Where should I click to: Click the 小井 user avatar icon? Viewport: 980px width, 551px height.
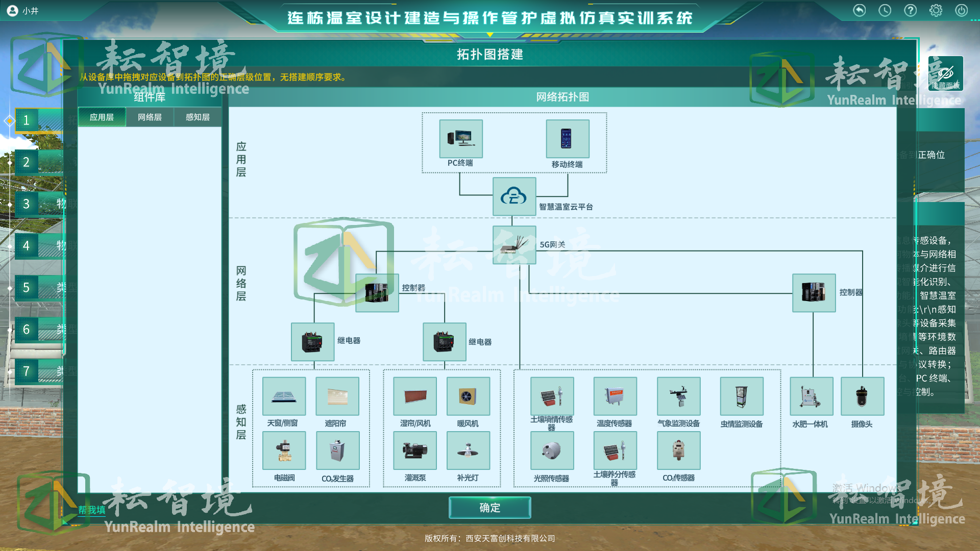click(x=12, y=11)
